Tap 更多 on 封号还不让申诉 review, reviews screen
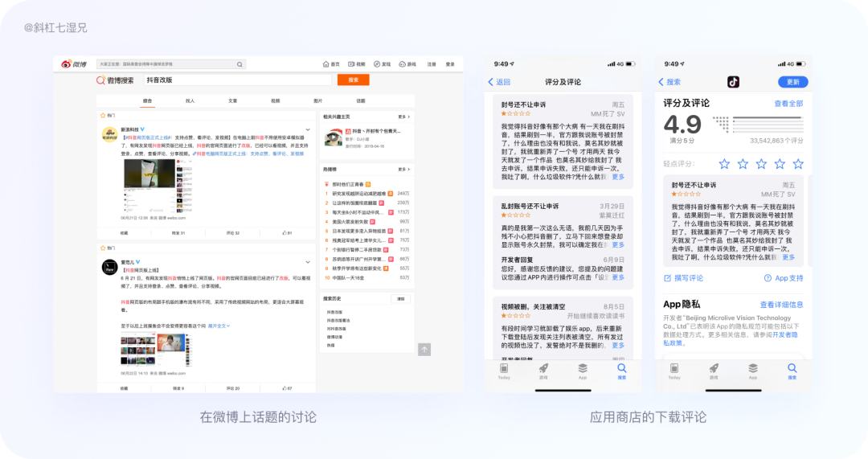The height and width of the screenshot is (459, 868). click(x=618, y=177)
